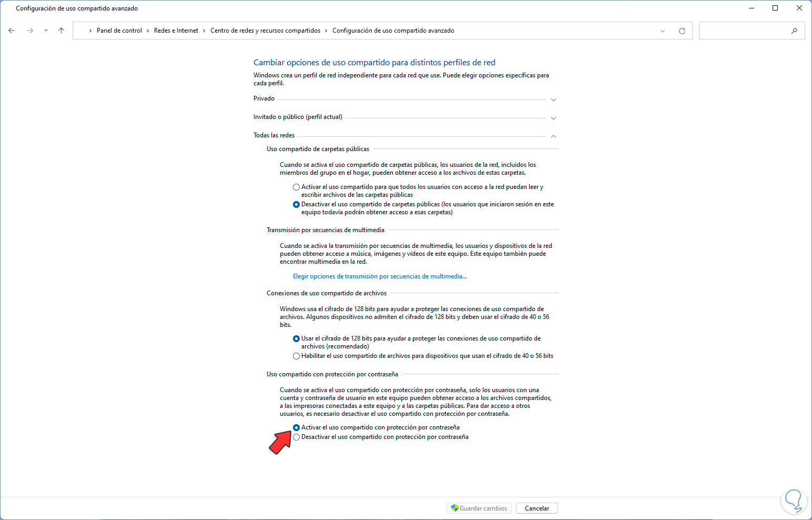Open Elegir opciones de transmisión por secuencias link
The height and width of the screenshot is (520, 812).
pos(380,276)
